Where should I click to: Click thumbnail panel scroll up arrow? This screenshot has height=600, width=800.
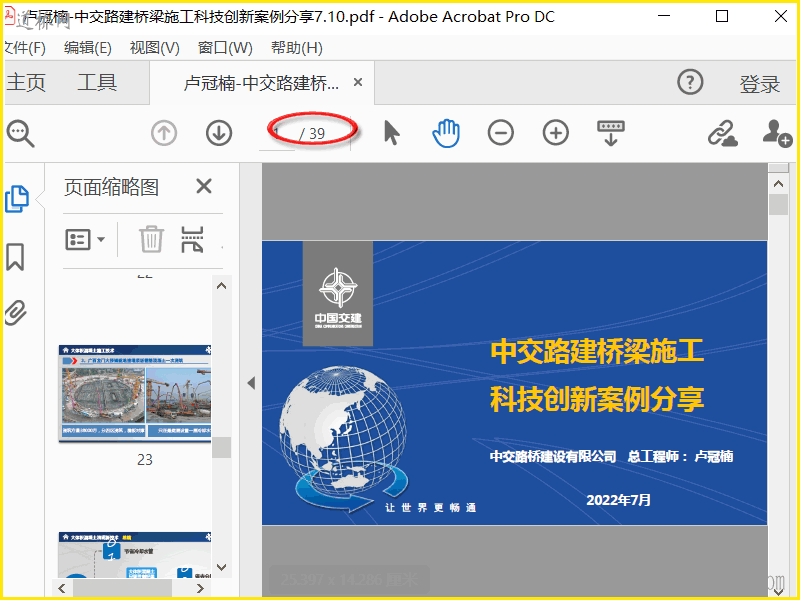point(221,286)
